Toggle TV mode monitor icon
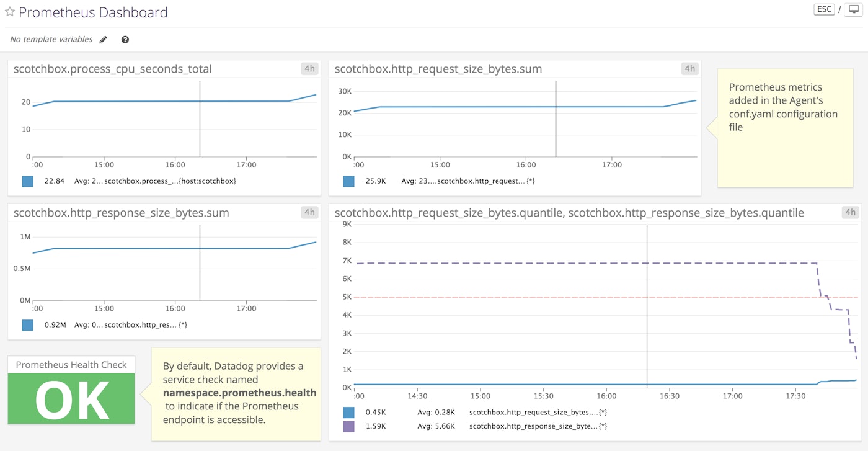868x451 pixels. click(x=853, y=9)
